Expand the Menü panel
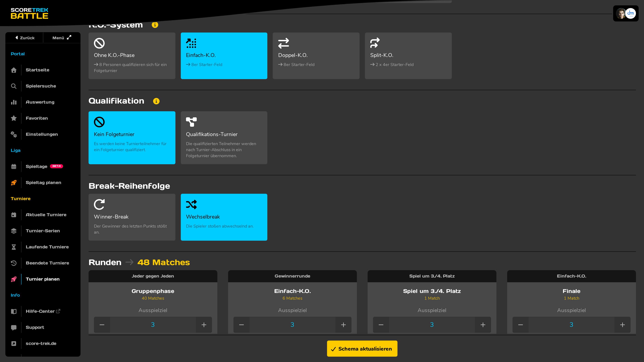 pyautogui.click(x=62, y=38)
